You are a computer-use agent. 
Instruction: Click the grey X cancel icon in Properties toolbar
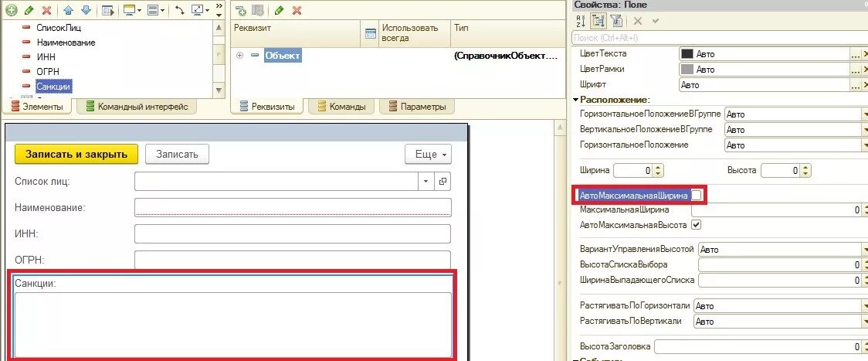(638, 21)
